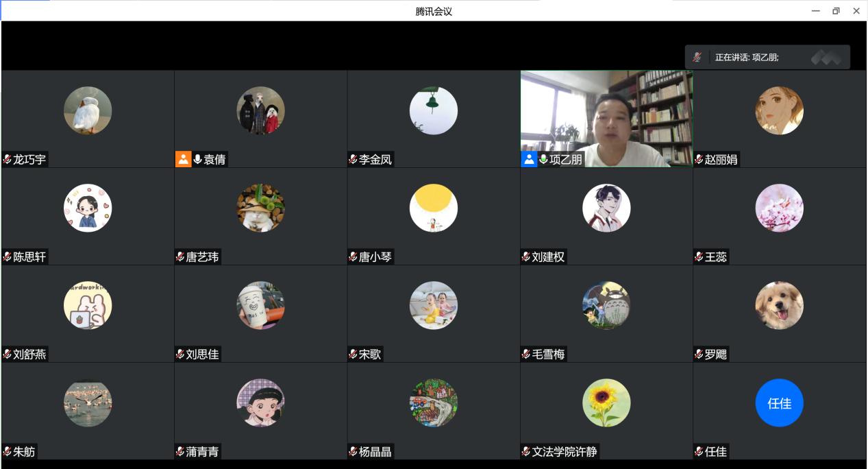Restore down the 腾讯会议 window
Viewport: 868px width, 469px height.
point(836,11)
